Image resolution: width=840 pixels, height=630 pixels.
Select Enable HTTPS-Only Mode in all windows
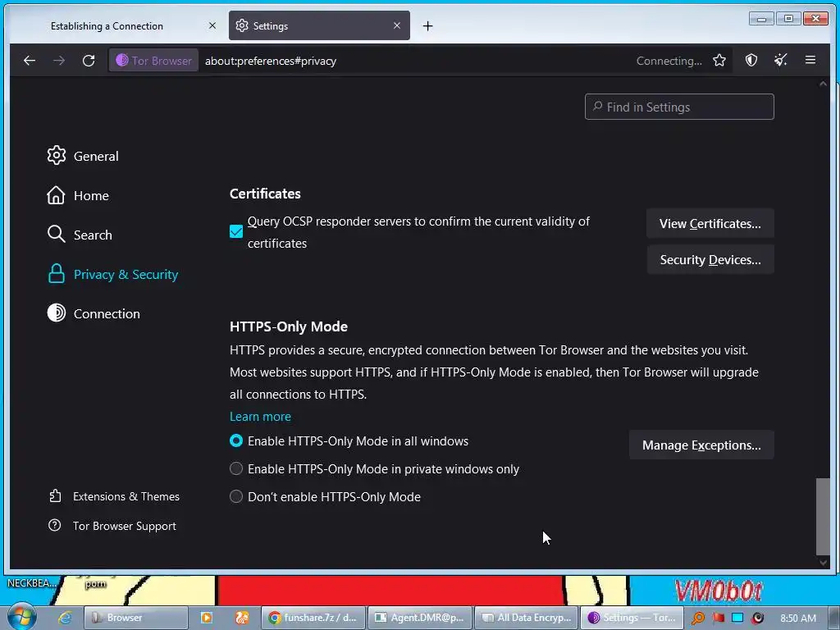pyautogui.click(x=236, y=441)
